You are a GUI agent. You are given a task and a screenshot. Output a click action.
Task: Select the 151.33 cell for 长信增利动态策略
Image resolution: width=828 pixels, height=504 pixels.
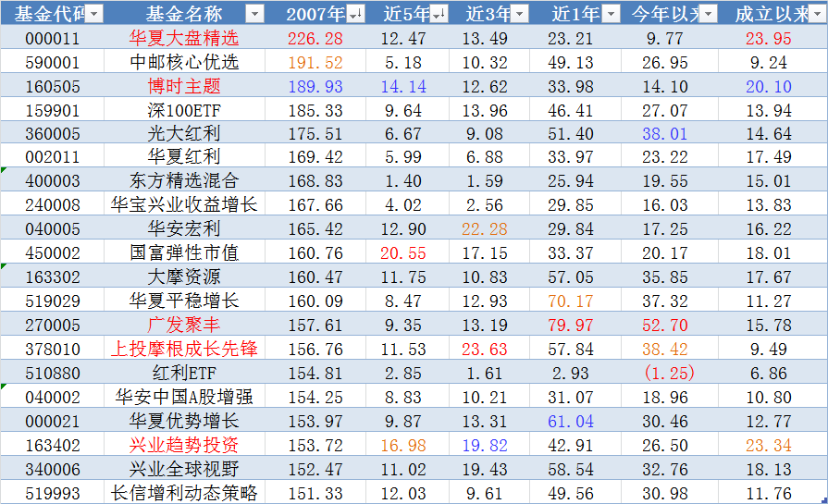pyautogui.click(x=315, y=494)
